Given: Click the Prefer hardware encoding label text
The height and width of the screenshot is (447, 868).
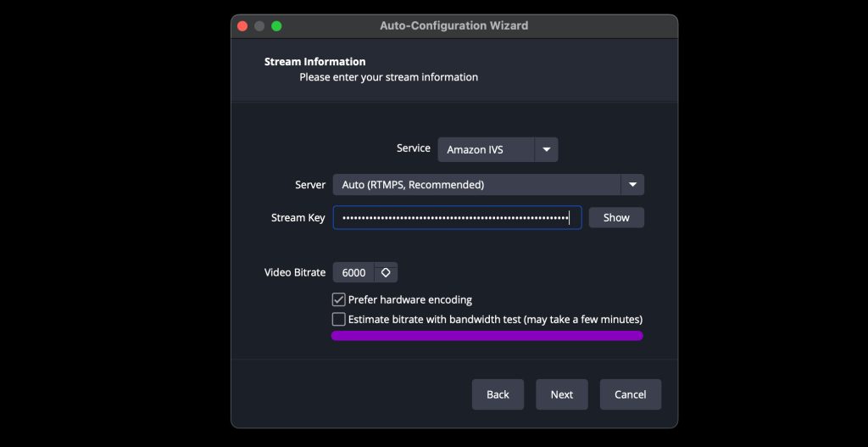Looking at the screenshot, I should 410,299.
